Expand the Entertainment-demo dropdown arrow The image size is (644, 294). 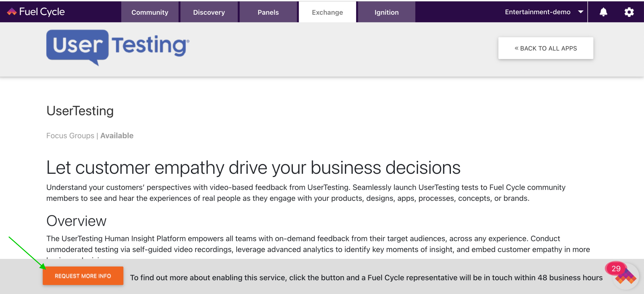581,12
